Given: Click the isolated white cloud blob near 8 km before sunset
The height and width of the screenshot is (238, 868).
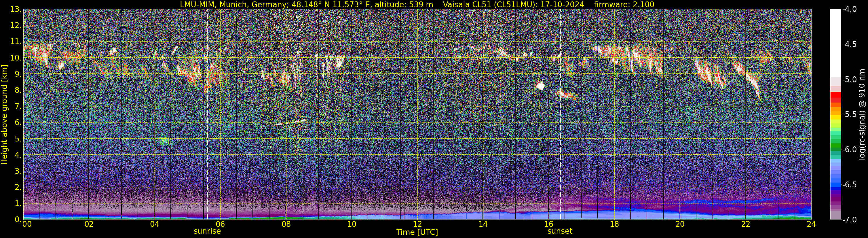Looking at the screenshot, I should pyautogui.click(x=540, y=86).
